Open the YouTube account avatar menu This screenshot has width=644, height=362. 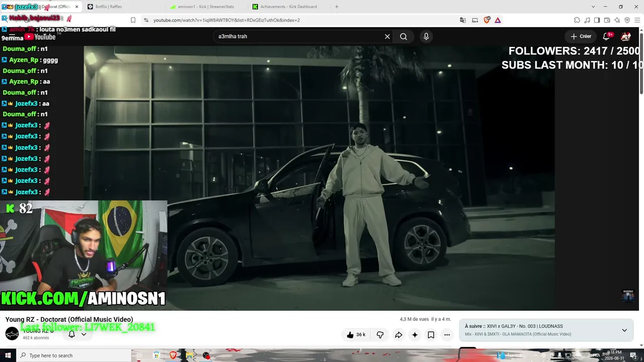coord(626,36)
